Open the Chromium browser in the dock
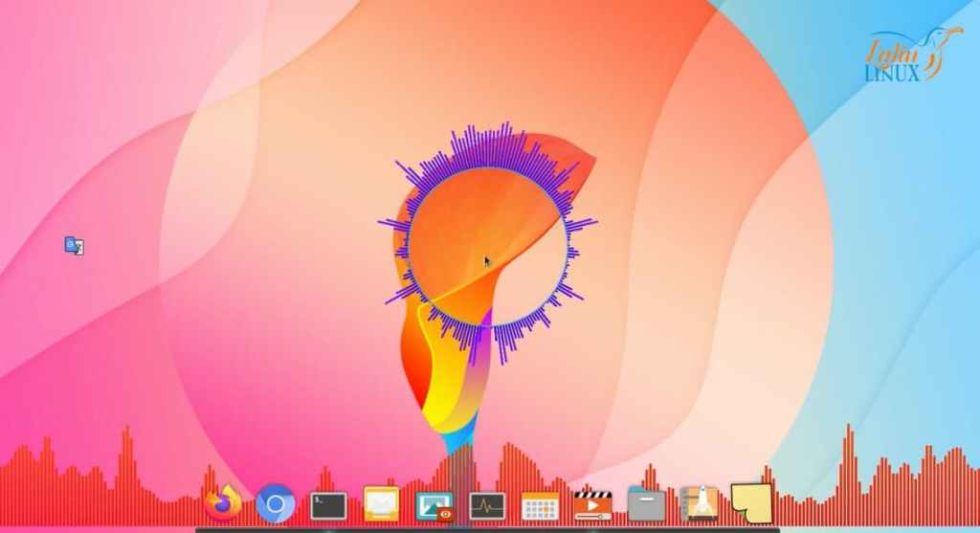 click(x=276, y=503)
